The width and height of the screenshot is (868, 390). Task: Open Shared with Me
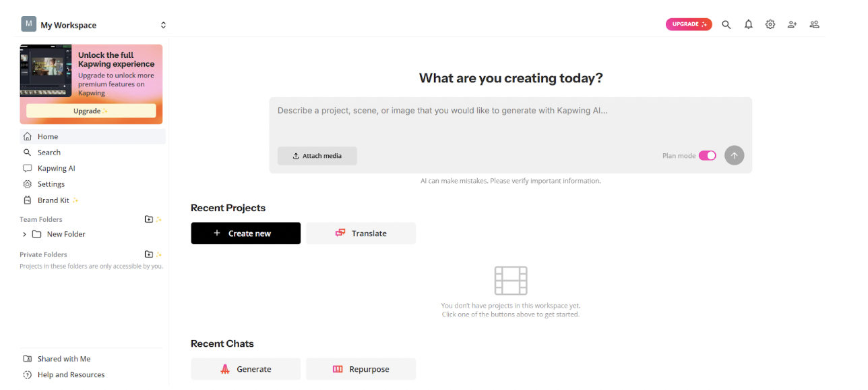(x=63, y=359)
